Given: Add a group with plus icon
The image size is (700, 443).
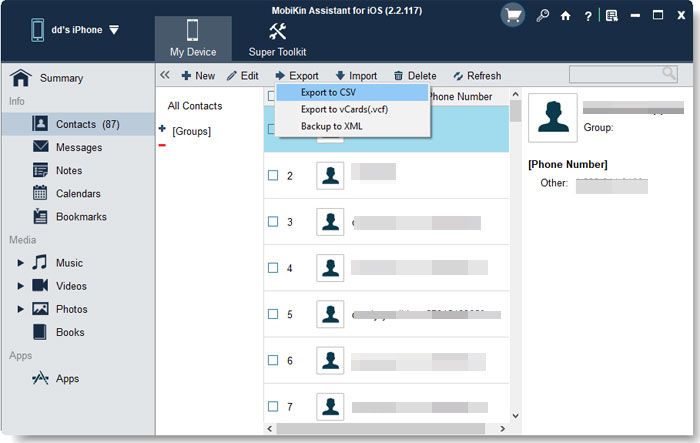Looking at the screenshot, I should pos(162,129).
